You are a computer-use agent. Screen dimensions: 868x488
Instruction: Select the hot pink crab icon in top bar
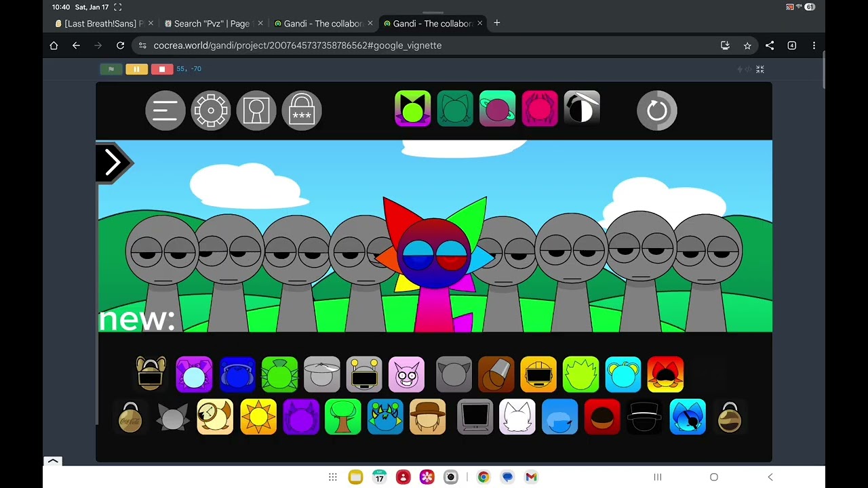(540, 108)
